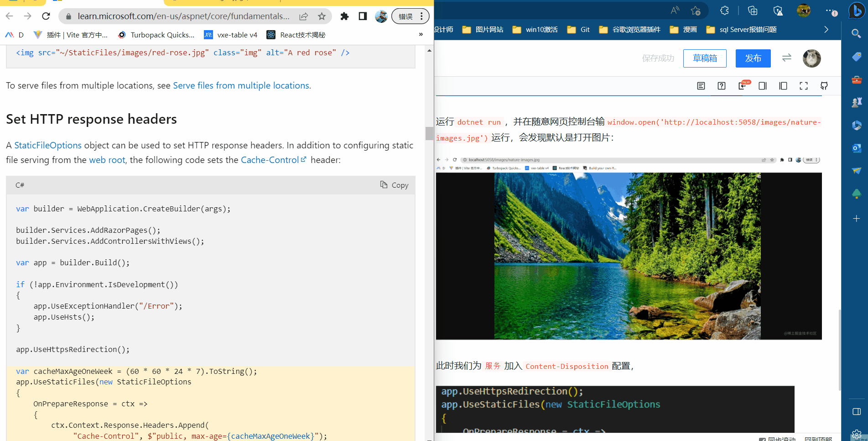Add an app to Edge sidebar
868x441 pixels.
pyautogui.click(x=857, y=219)
